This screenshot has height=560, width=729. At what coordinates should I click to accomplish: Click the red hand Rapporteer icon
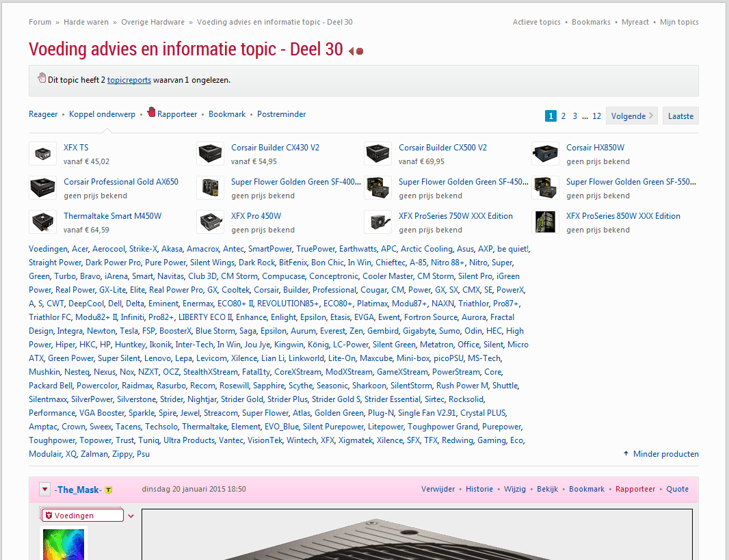pyautogui.click(x=151, y=112)
